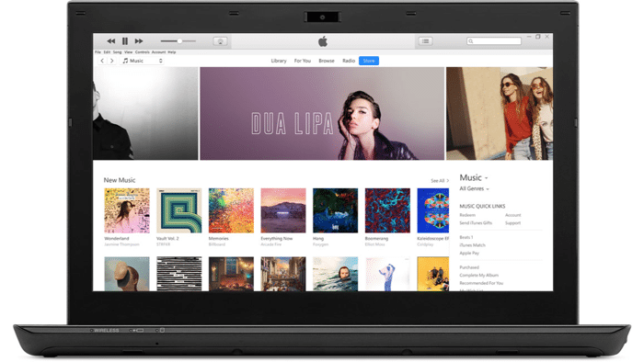Open the Apple Pay link
This screenshot has height=362, width=644.
(x=469, y=253)
